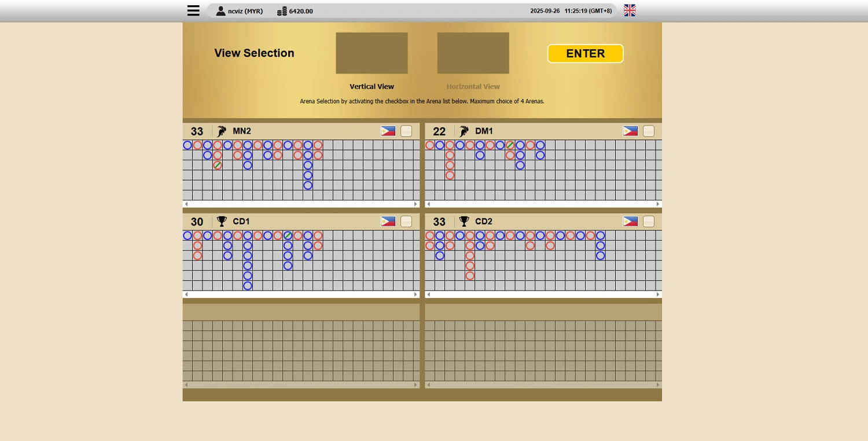Click the rooster icon beside DM1
The image size is (868, 441).
coord(464,131)
